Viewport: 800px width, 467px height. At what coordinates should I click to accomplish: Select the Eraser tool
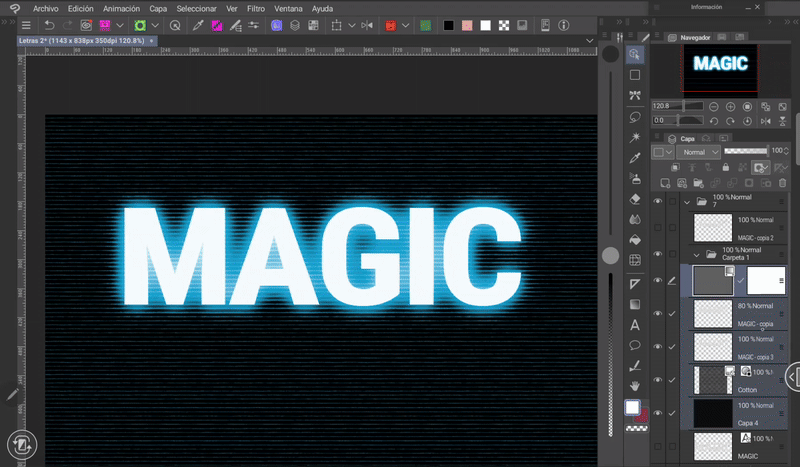(x=635, y=199)
